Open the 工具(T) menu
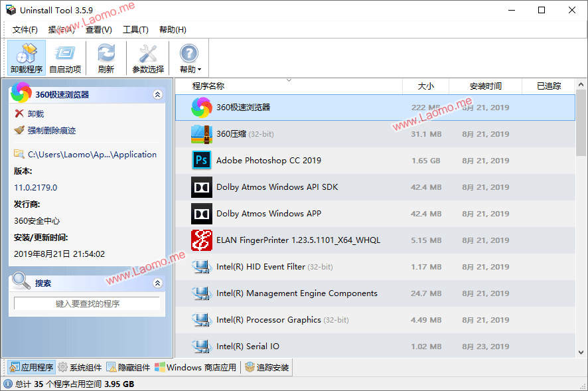This screenshot has width=588, height=391. click(135, 30)
